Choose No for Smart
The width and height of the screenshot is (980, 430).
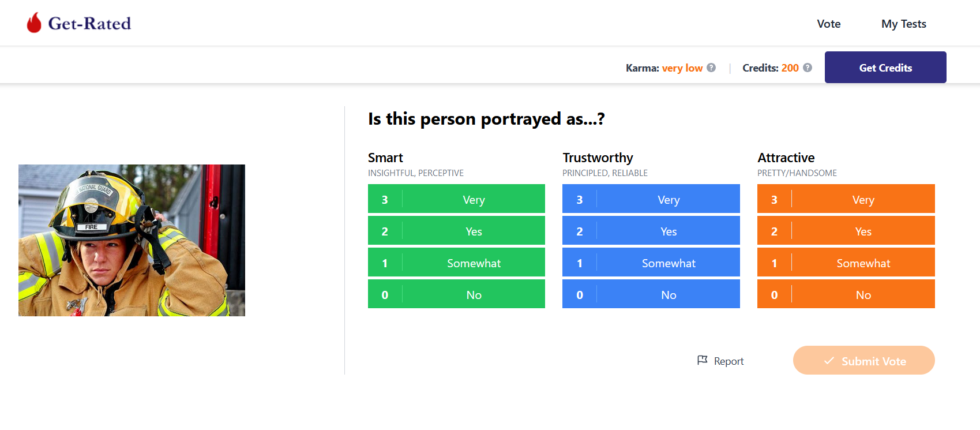click(x=456, y=294)
